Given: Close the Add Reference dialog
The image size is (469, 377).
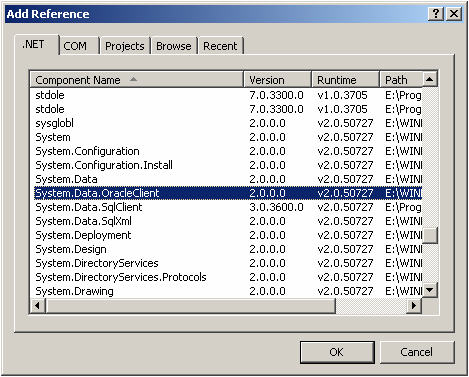Looking at the screenshot, I should (x=454, y=14).
